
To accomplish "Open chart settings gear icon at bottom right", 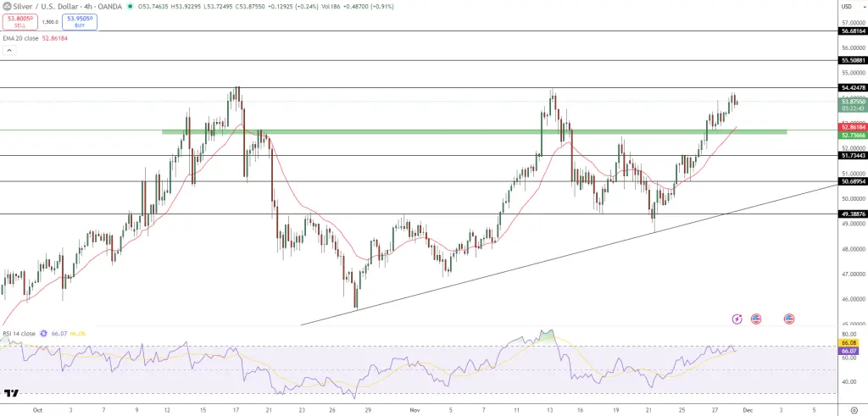I will 854,410.
